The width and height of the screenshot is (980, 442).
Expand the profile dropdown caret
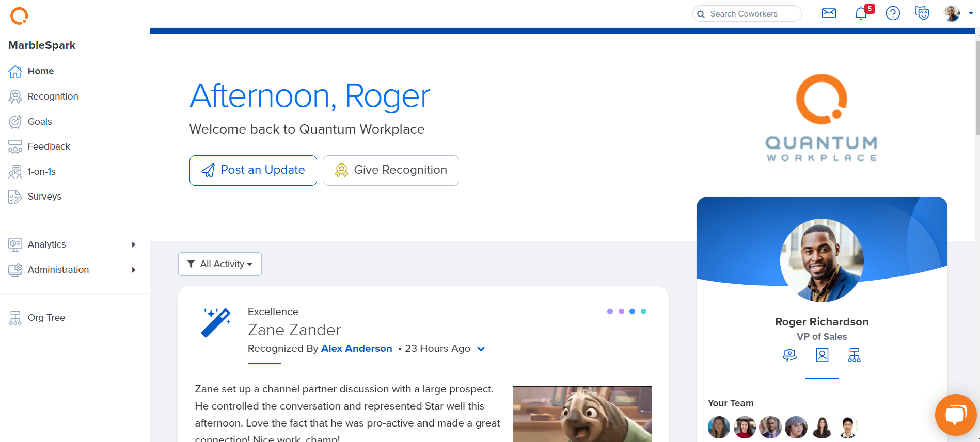pos(970,14)
